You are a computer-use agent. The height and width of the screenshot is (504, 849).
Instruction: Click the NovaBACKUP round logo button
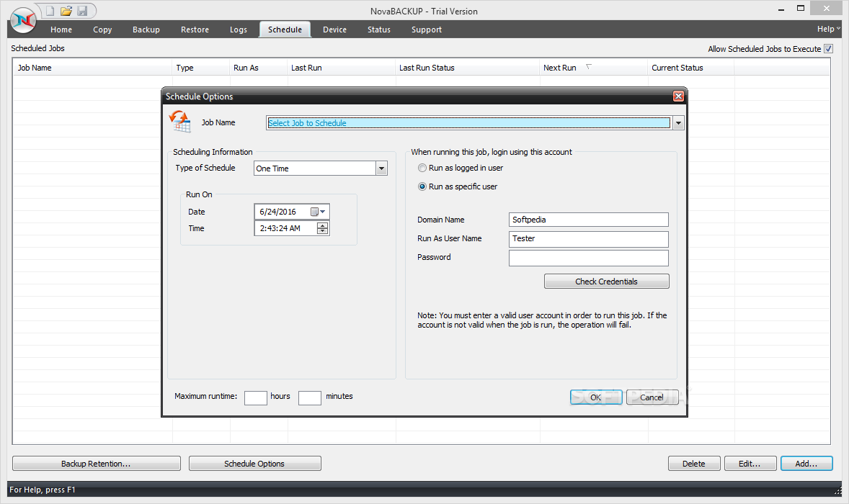click(23, 21)
